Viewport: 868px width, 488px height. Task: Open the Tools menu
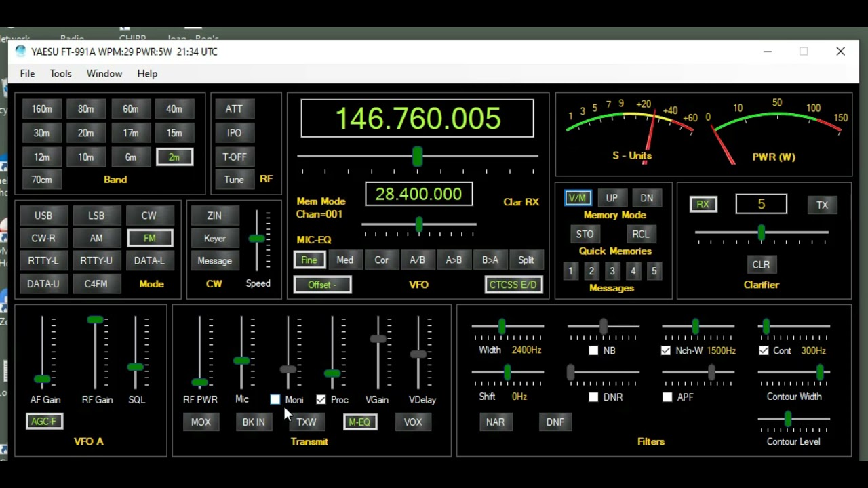[60, 73]
